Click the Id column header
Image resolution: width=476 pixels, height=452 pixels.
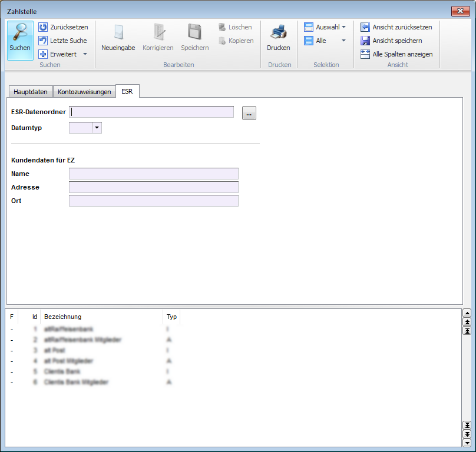(x=29, y=317)
